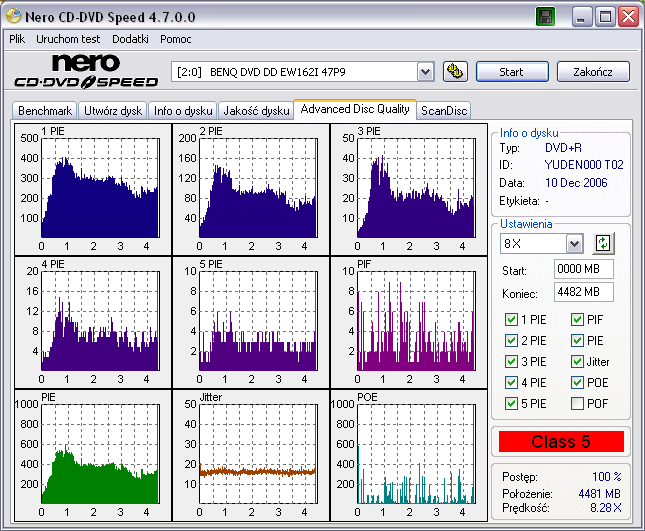The width and height of the screenshot is (645, 531).
Task: Open the drive selection dropdown arrow
Action: point(425,72)
